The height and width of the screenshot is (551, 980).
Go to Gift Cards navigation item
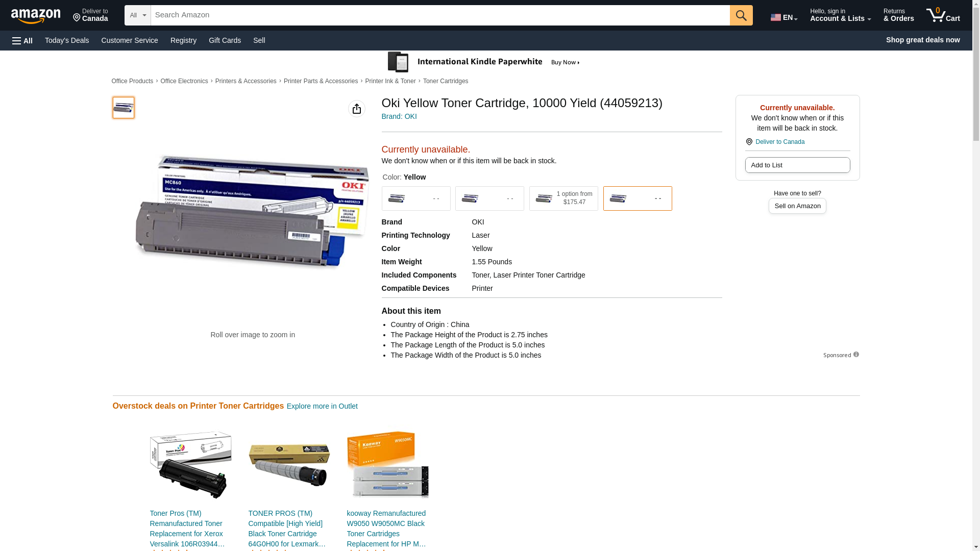pos(225,40)
